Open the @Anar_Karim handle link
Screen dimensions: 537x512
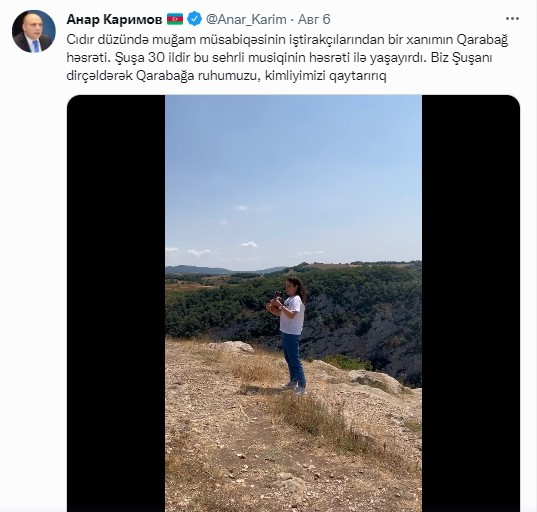point(246,19)
